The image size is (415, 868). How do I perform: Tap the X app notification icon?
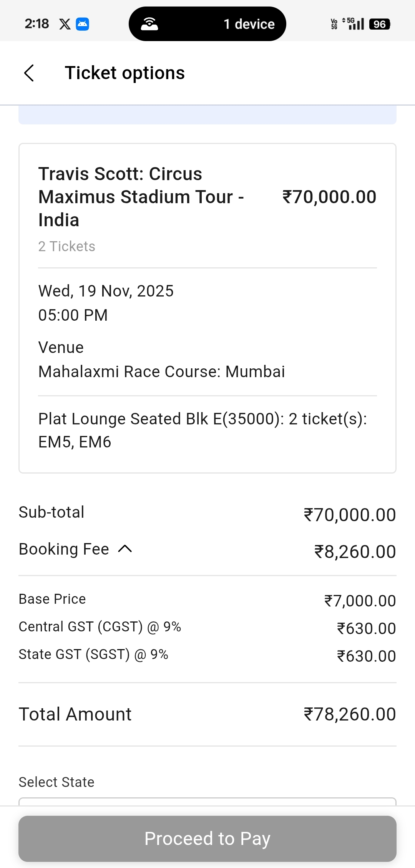tap(65, 24)
